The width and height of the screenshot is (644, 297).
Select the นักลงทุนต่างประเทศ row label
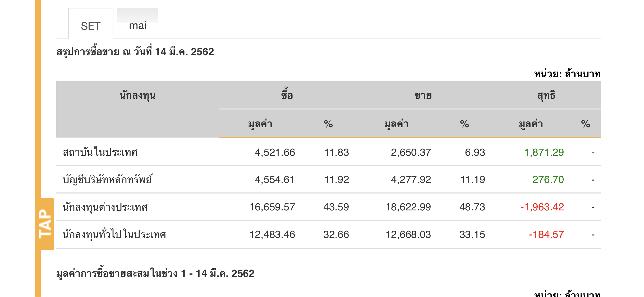click(x=105, y=207)
